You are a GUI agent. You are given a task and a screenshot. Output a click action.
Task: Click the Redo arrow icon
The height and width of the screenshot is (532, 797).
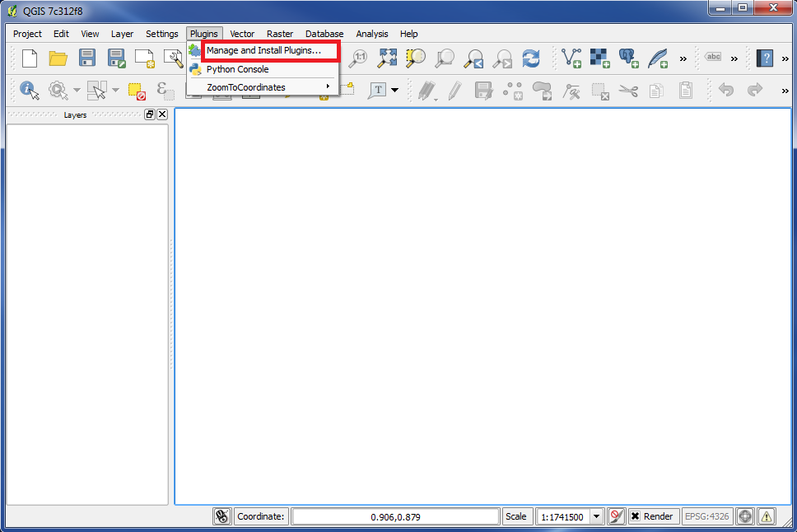tap(755, 90)
